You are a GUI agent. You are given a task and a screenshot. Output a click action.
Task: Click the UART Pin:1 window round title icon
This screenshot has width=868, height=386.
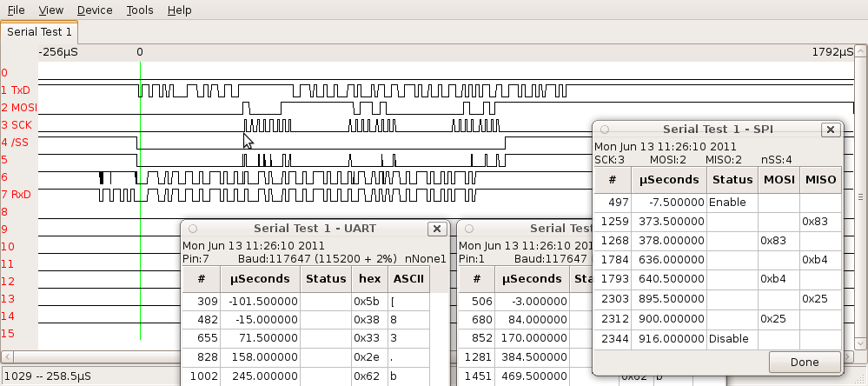tap(469, 229)
